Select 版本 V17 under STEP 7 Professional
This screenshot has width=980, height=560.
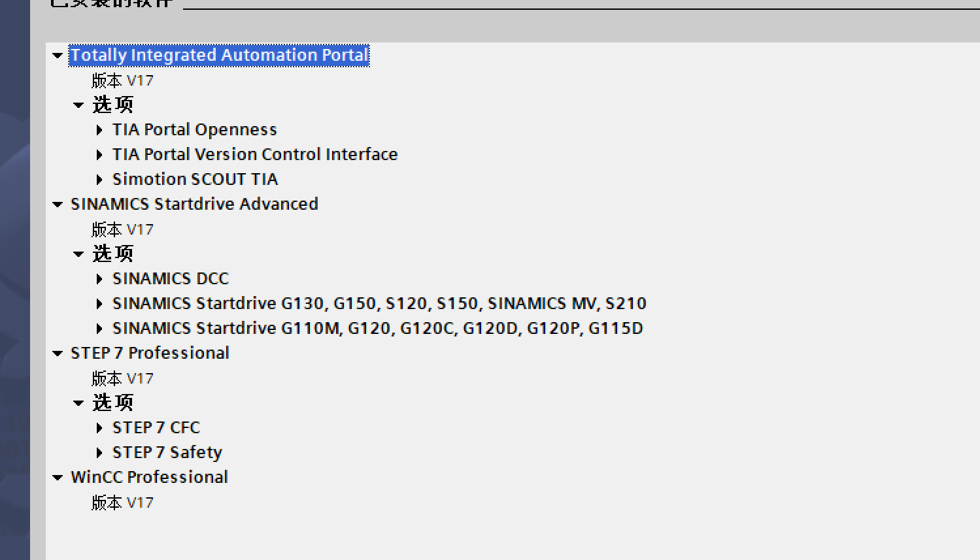click(122, 379)
